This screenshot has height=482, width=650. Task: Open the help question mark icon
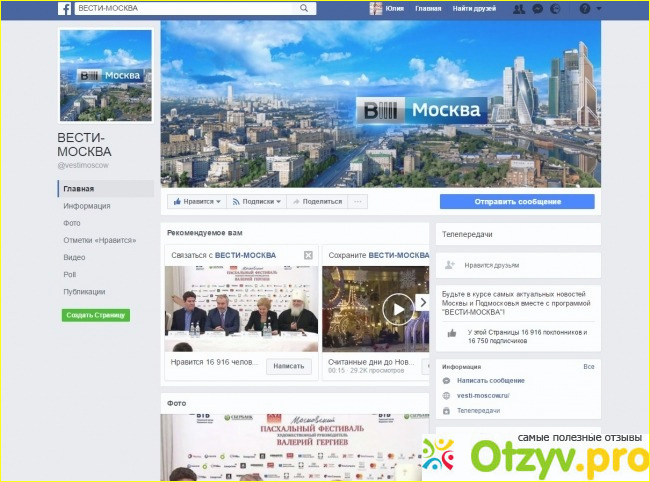tap(584, 8)
